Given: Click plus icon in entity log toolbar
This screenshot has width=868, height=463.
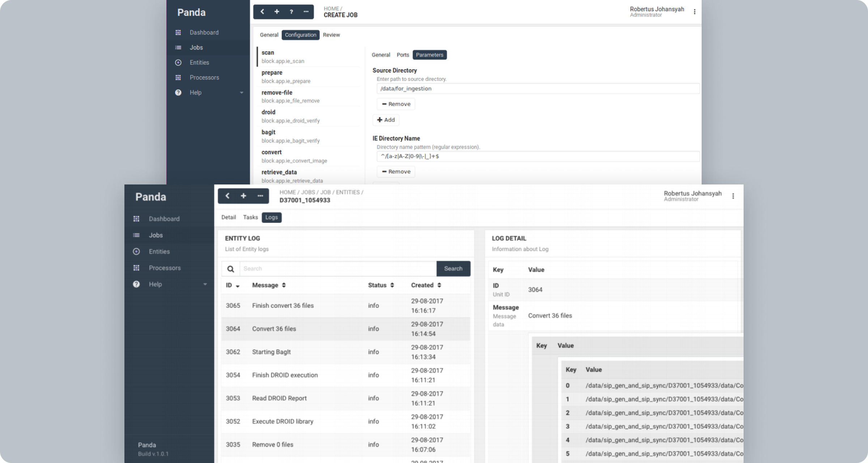Looking at the screenshot, I should click(243, 196).
